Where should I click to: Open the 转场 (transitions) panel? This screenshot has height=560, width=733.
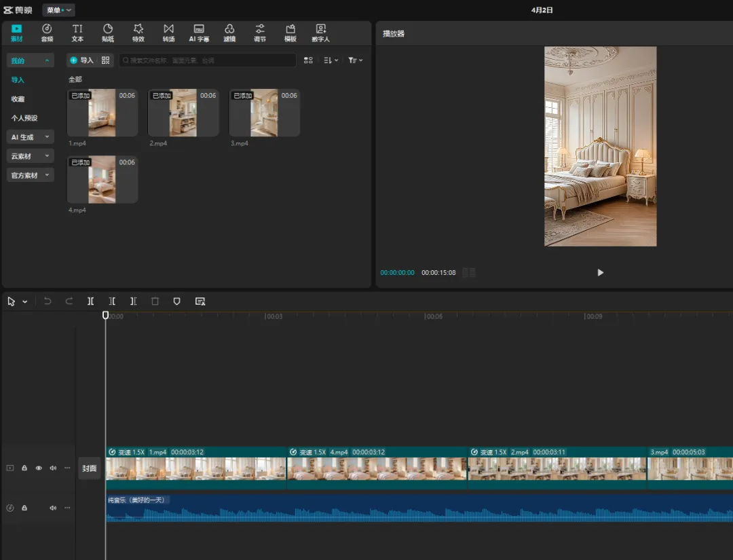(x=168, y=33)
